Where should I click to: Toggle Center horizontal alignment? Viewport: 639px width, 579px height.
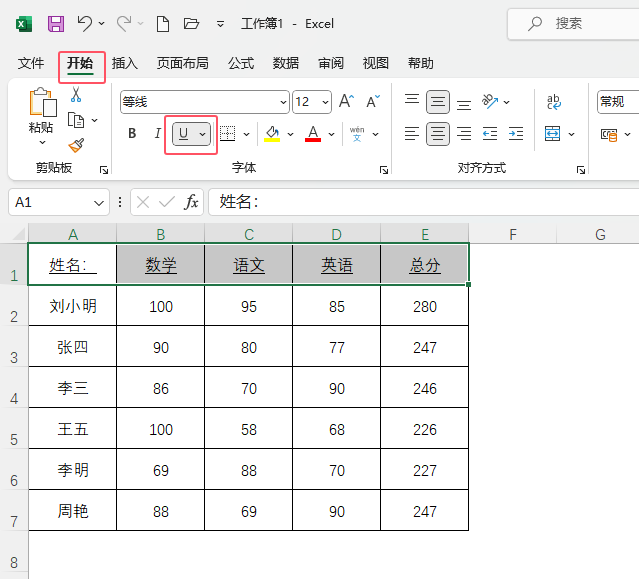click(438, 134)
